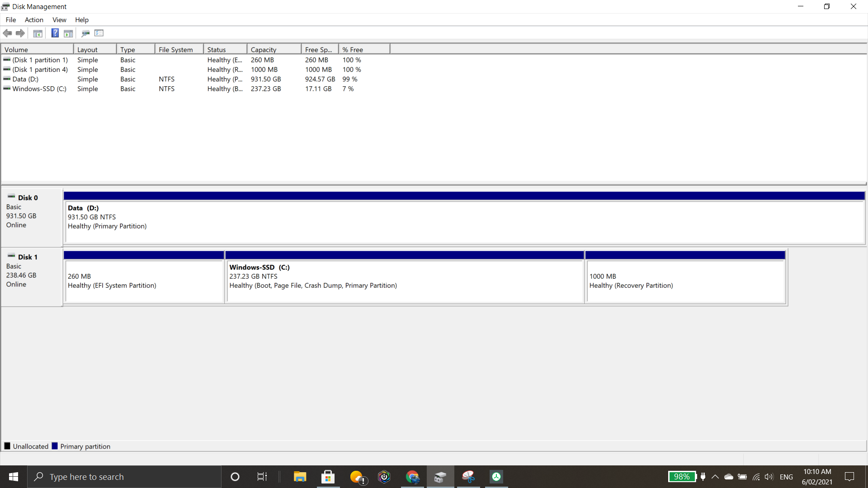The height and width of the screenshot is (488, 868).
Task: Open the View menu
Action: tap(59, 20)
